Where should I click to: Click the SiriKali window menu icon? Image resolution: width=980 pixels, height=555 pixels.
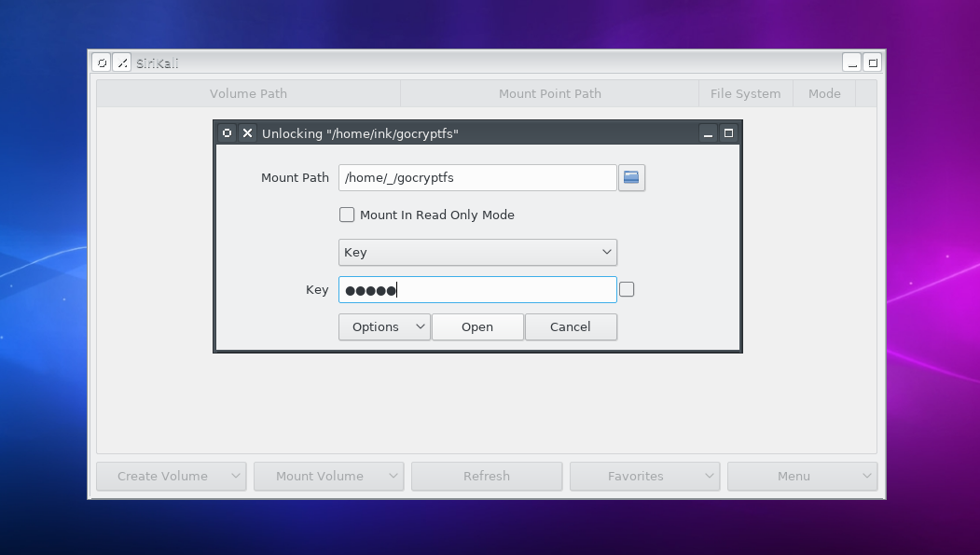tap(102, 62)
